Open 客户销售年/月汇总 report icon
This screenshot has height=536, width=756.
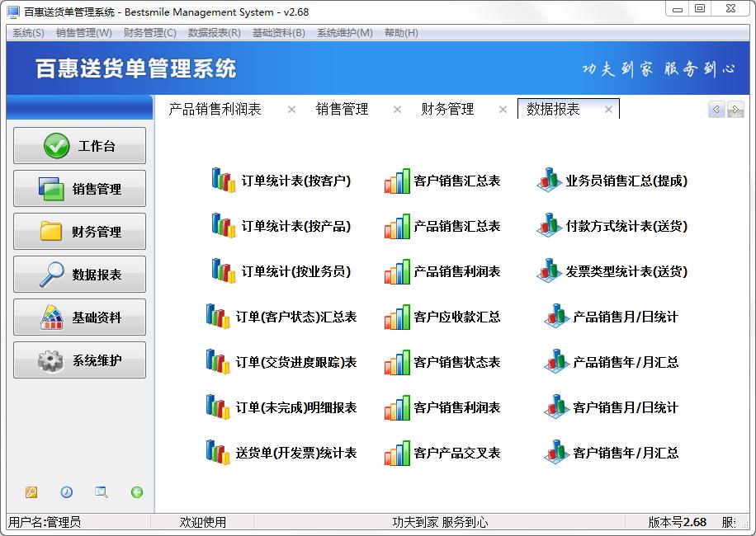pyautogui.click(x=557, y=452)
